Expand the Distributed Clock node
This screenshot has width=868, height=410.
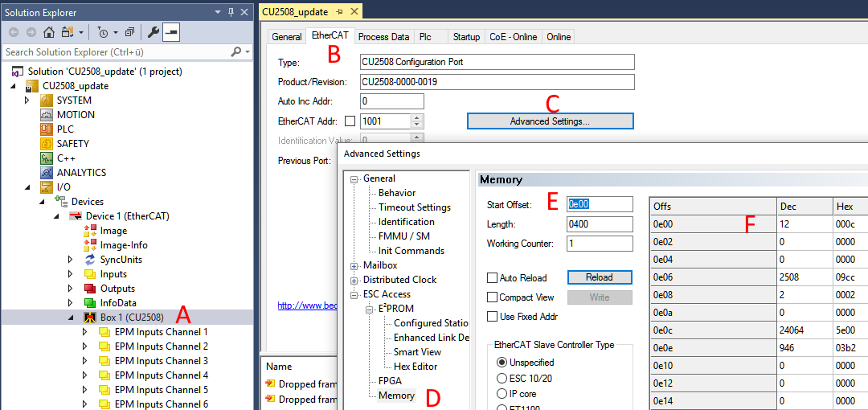point(354,280)
